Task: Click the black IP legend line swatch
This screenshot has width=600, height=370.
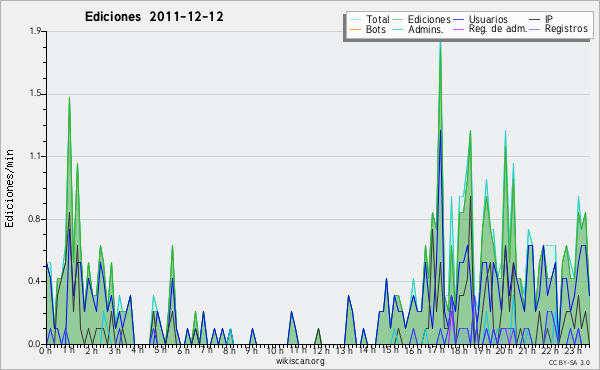Action: pyautogui.click(x=535, y=20)
